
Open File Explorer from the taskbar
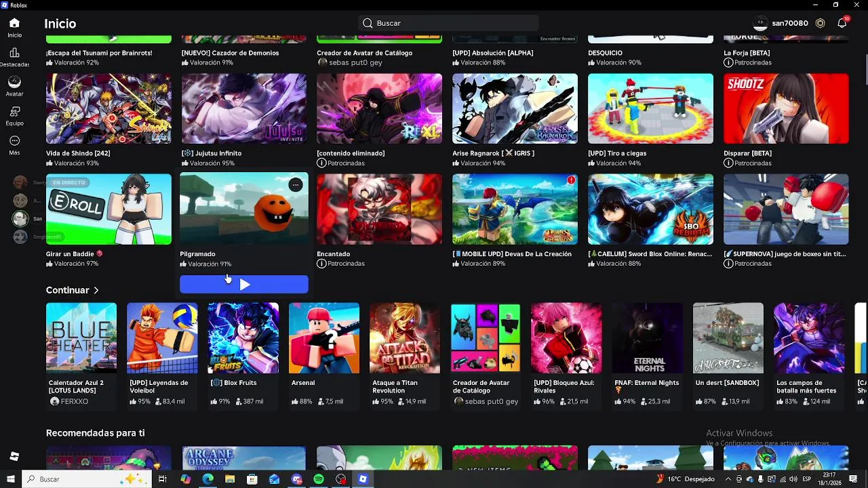tap(230, 479)
